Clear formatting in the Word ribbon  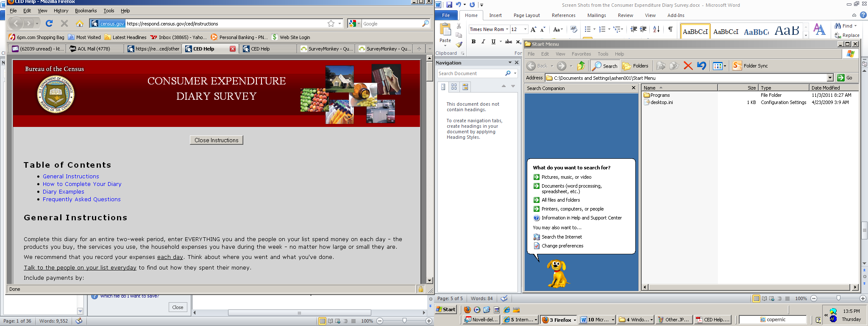tap(573, 29)
